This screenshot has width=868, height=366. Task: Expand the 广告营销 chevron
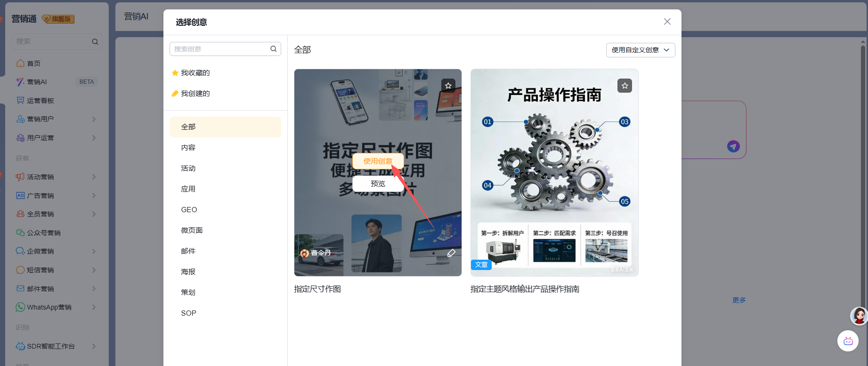pyautogui.click(x=94, y=195)
